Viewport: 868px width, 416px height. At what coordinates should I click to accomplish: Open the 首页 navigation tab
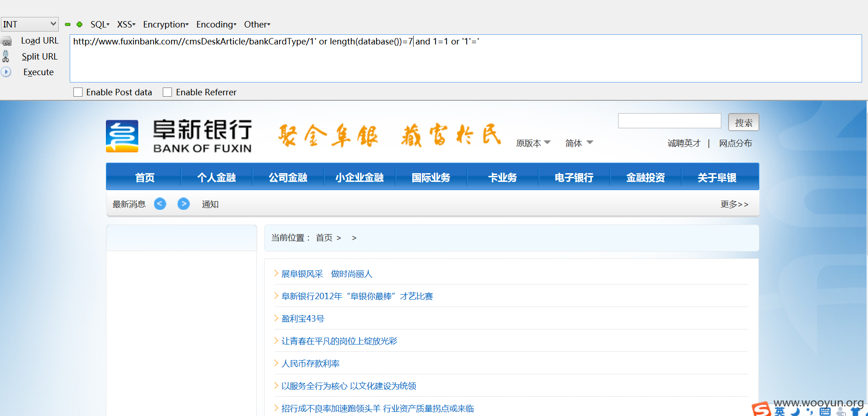(144, 177)
